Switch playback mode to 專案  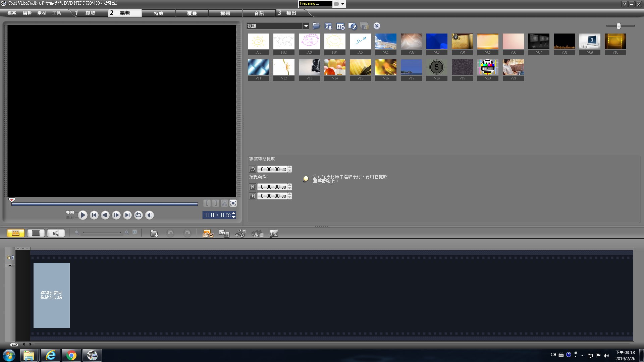[x=70, y=212]
